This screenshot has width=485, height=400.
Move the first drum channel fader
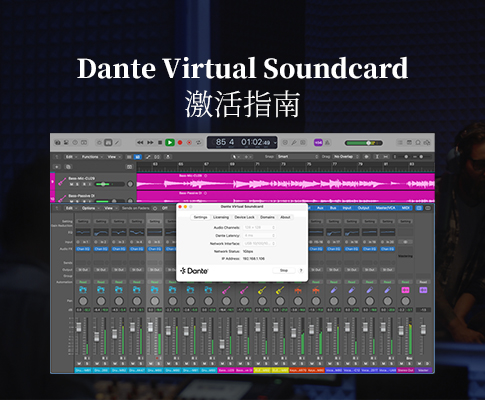pos(79,327)
